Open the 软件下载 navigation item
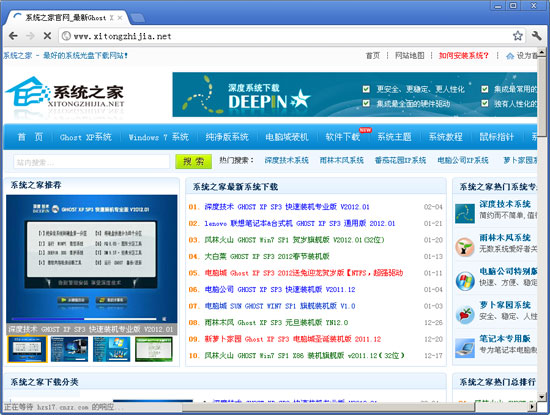550x415 pixels. point(343,137)
